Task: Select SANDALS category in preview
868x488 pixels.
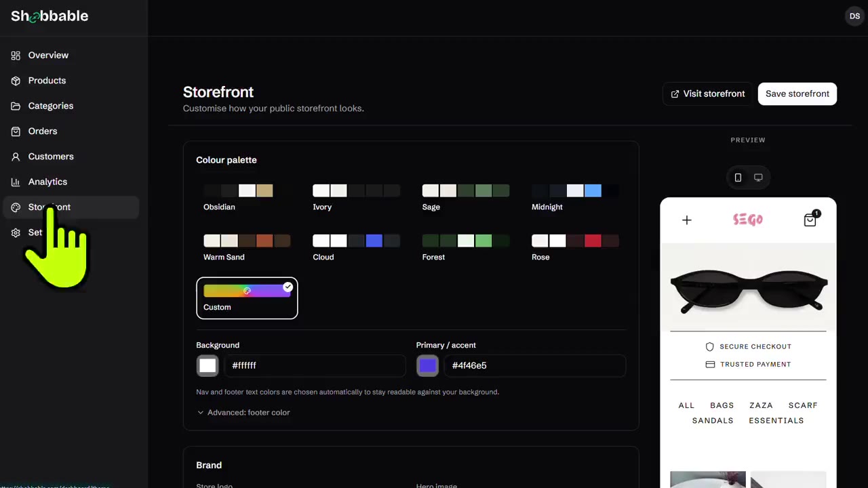Action: coord(713,421)
